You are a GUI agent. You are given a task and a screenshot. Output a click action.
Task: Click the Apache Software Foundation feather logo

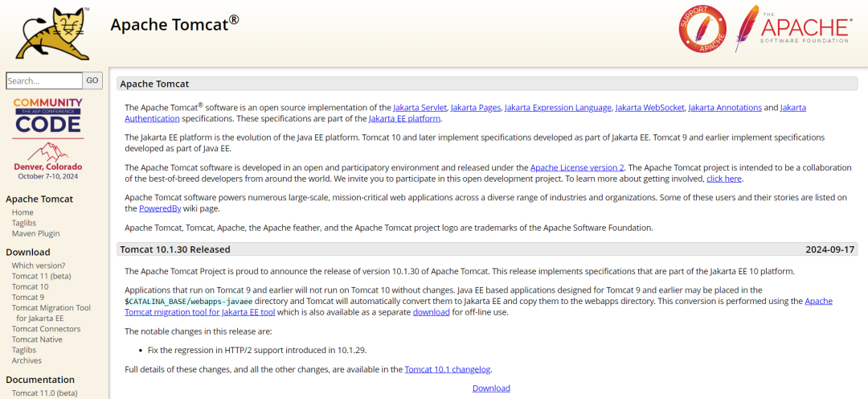[x=792, y=29]
